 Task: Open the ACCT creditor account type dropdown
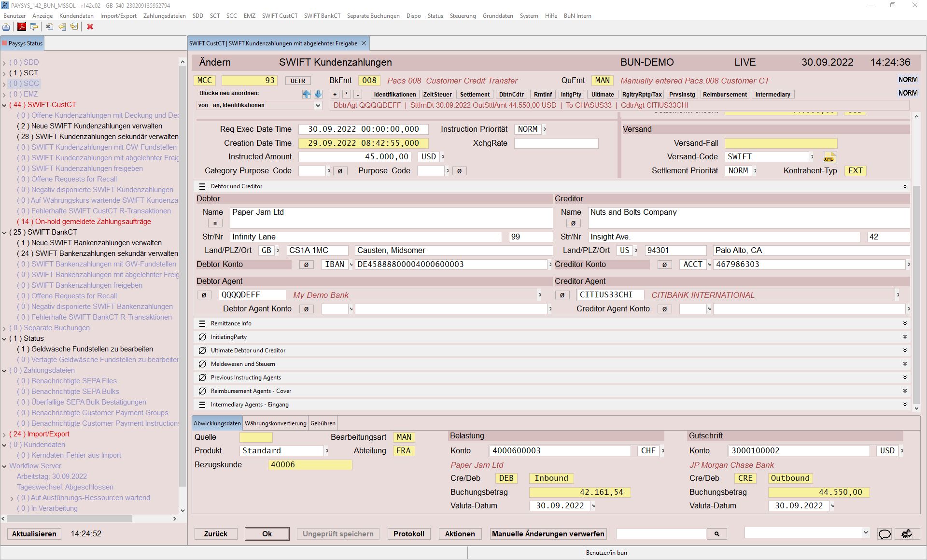[x=709, y=265]
